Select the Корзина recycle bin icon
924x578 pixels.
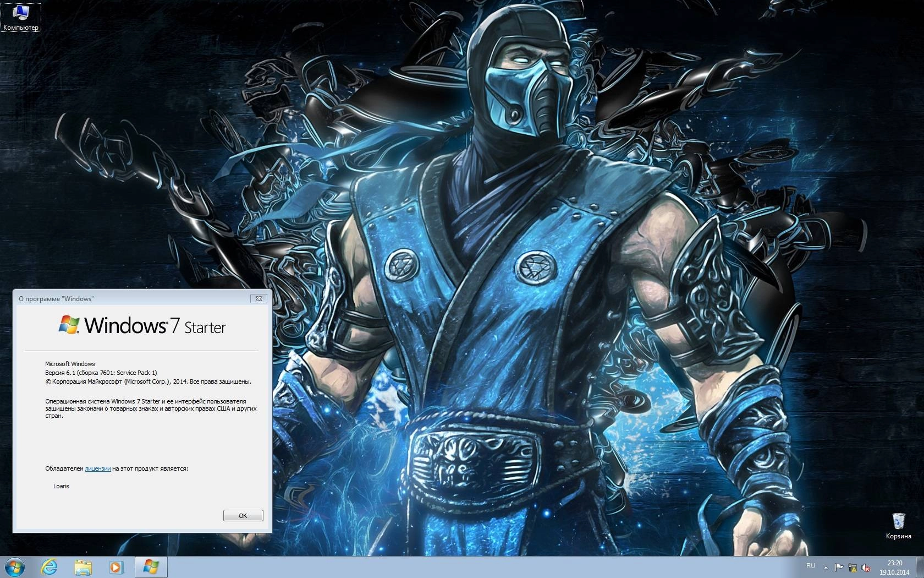click(899, 526)
